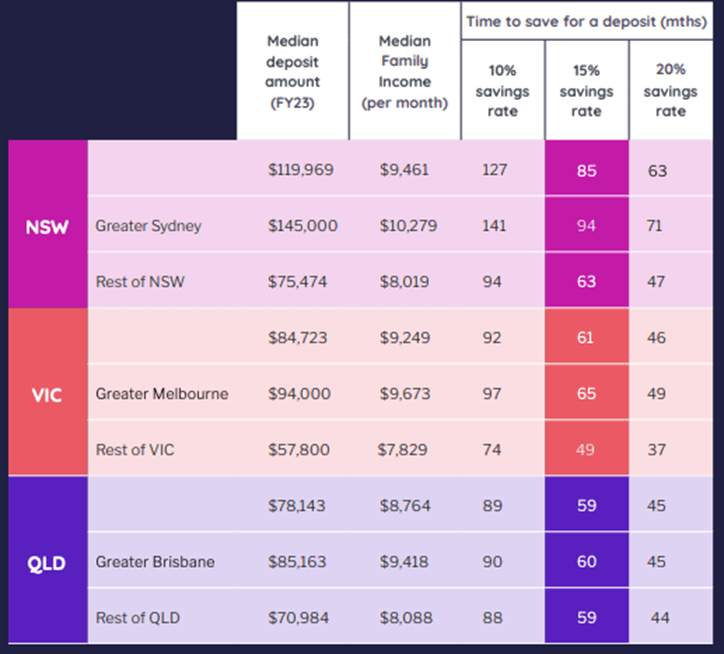724x654 pixels.
Task: Click the 71 months value
Action: 654,225
